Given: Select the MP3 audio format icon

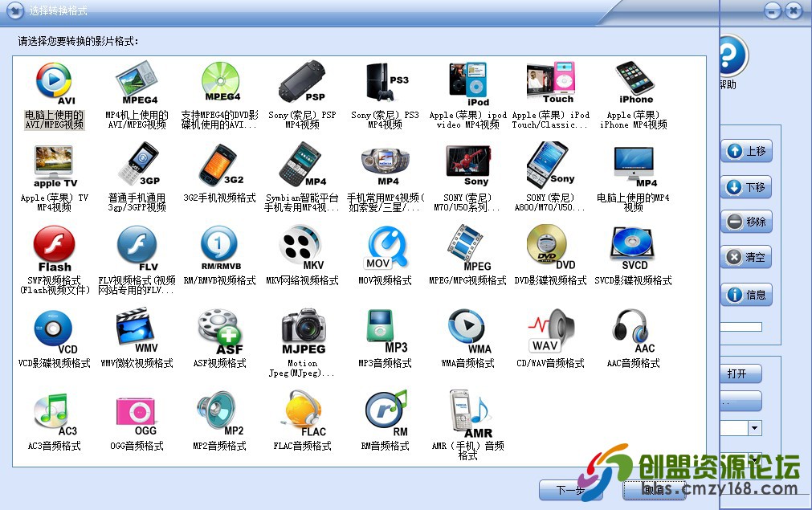Looking at the screenshot, I should point(386,332).
